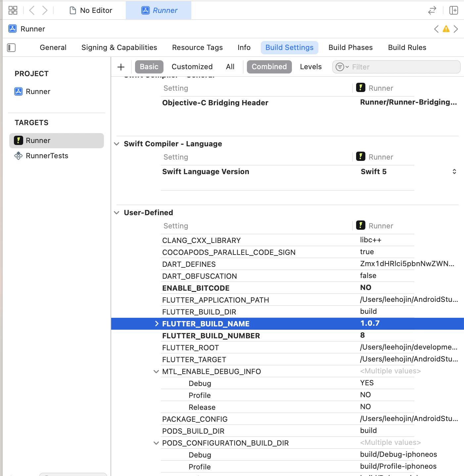Viewport: 464px width, 476px height.
Task: Collapse the User-Defined section
Action: [116, 213]
